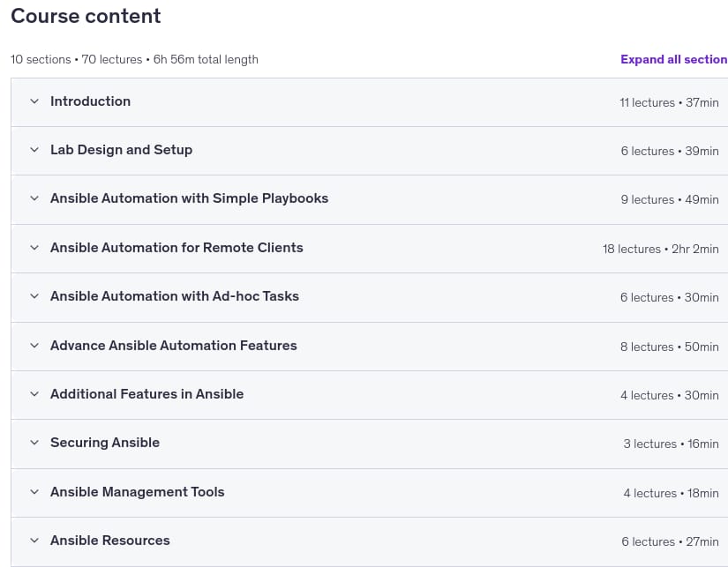Click the Expand all sections link

pos(673,59)
